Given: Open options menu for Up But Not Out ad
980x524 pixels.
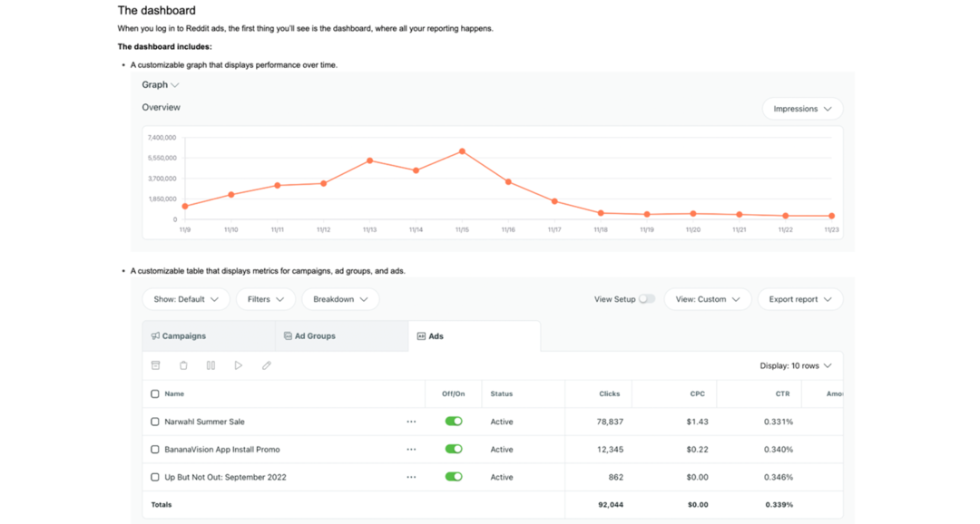Looking at the screenshot, I should [411, 476].
